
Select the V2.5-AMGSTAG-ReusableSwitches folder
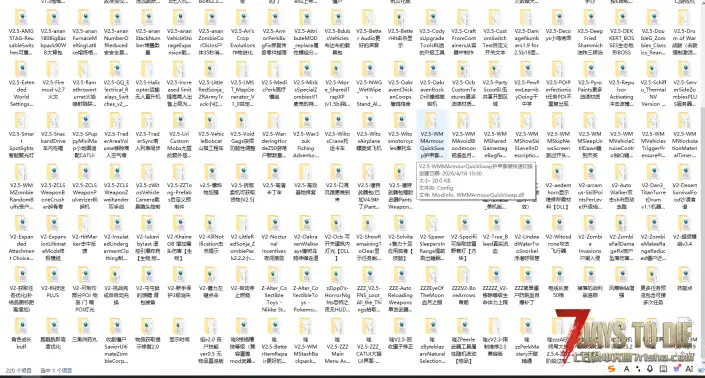[21, 32]
